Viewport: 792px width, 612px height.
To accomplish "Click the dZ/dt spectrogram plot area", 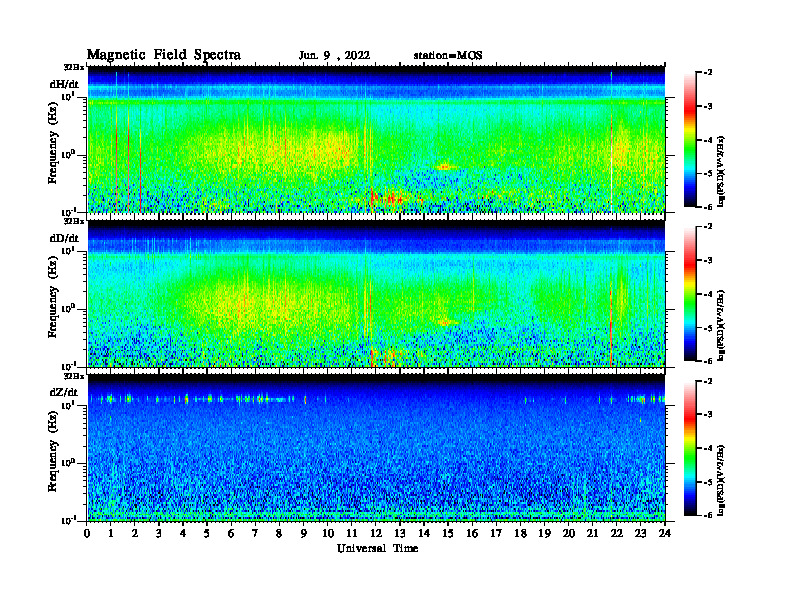I will pos(376,448).
